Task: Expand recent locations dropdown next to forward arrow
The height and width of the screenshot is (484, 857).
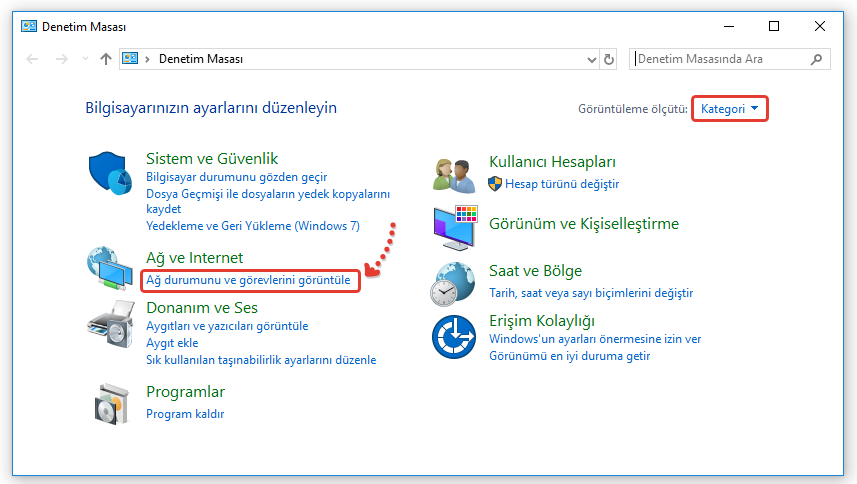Action: (x=84, y=59)
